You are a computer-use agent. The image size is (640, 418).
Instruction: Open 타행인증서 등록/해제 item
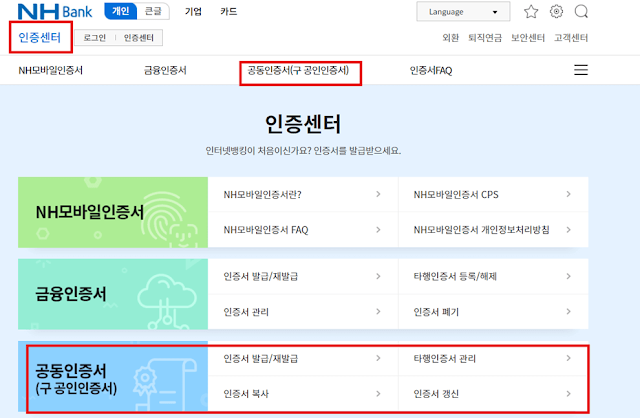click(493, 276)
